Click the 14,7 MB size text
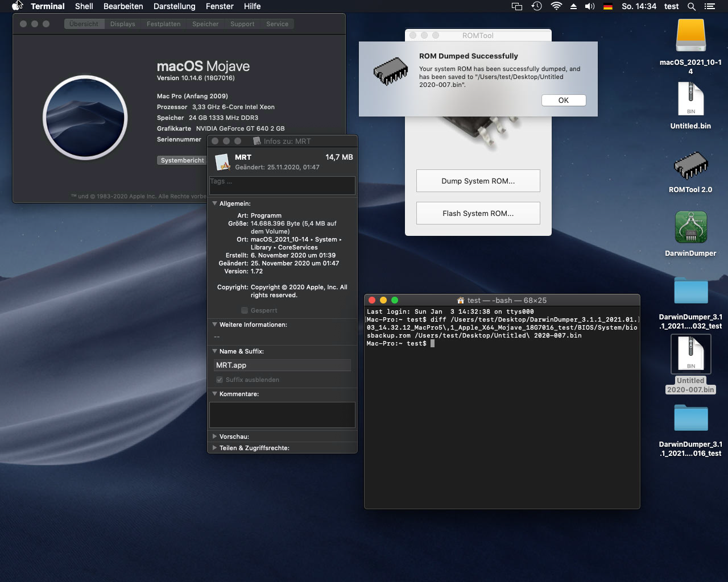The height and width of the screenshot is (582, 728). pos(339,157)
